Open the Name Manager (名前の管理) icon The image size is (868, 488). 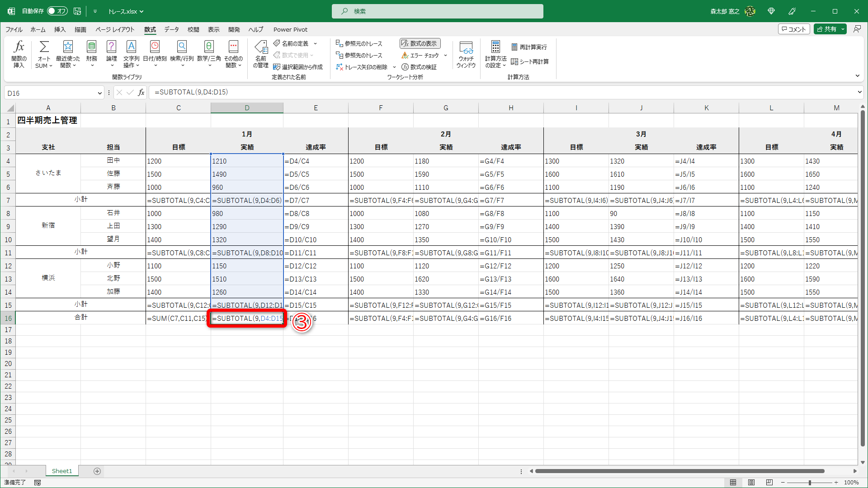tap(261, 47)
